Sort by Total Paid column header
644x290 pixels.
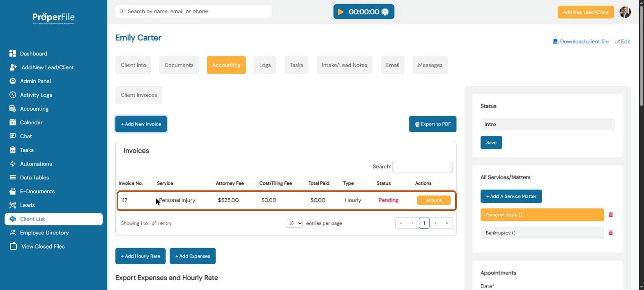coord(319,183)
